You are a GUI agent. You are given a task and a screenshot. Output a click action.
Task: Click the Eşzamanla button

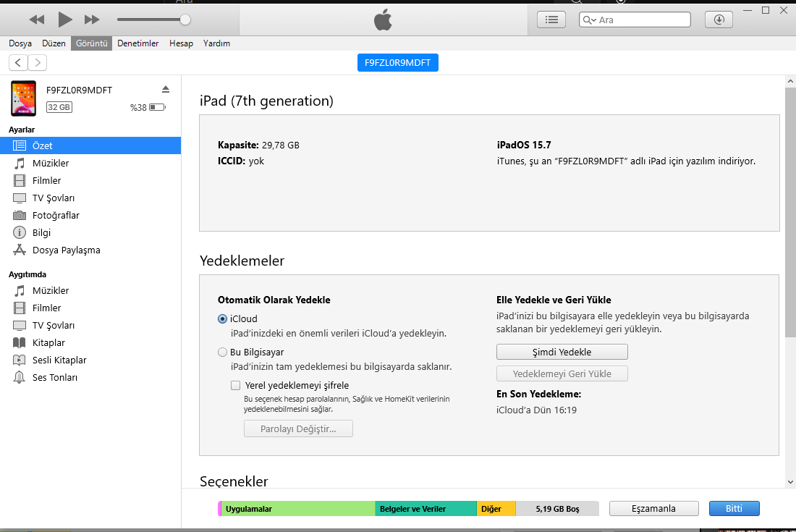coord(654,508)
